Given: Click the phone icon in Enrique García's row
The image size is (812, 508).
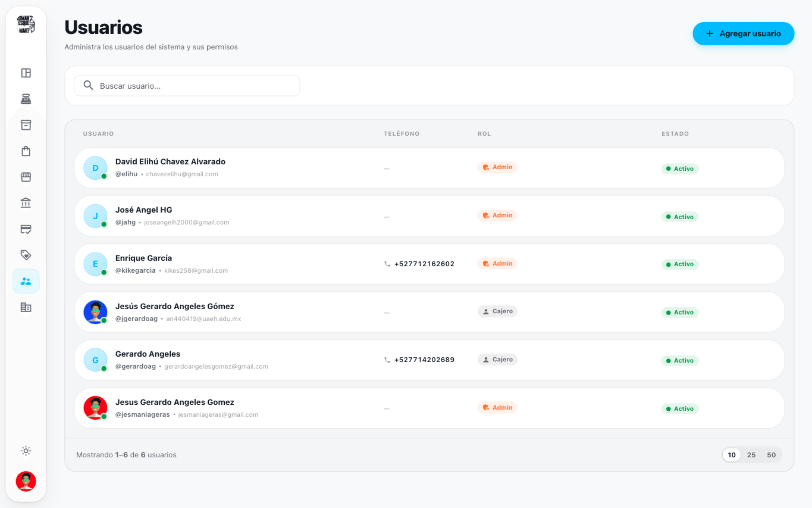Looking at the screenshot, I should [387, 264].
